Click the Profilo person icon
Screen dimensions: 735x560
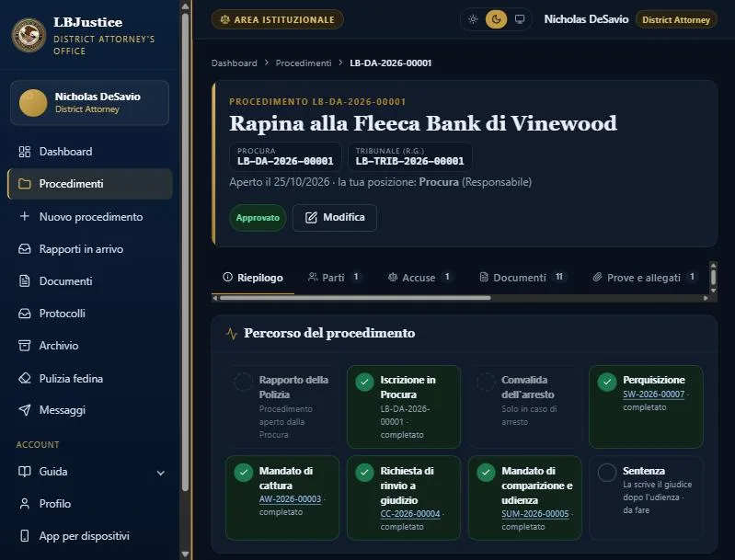point(24,503)
